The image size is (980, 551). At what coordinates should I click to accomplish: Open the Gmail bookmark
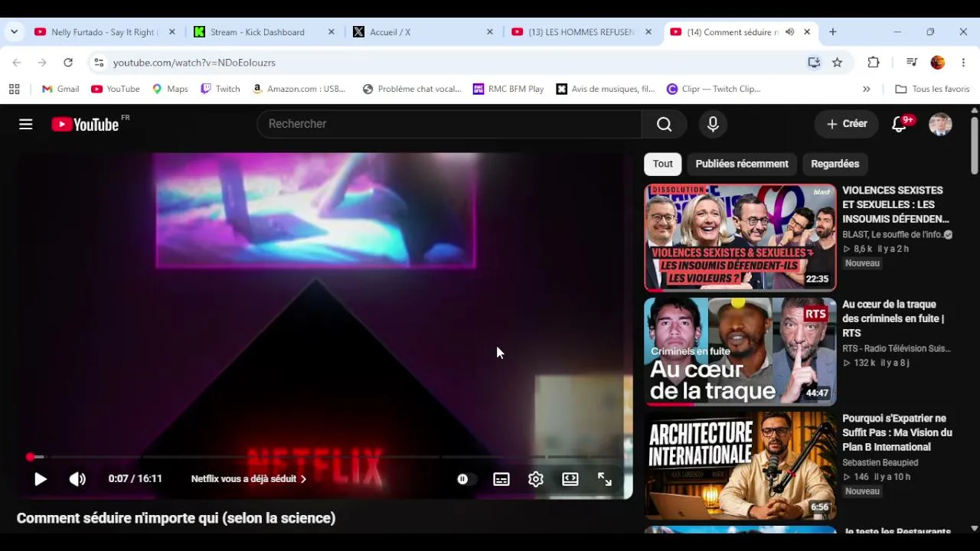pyautogui.click(x=60, y=89)
